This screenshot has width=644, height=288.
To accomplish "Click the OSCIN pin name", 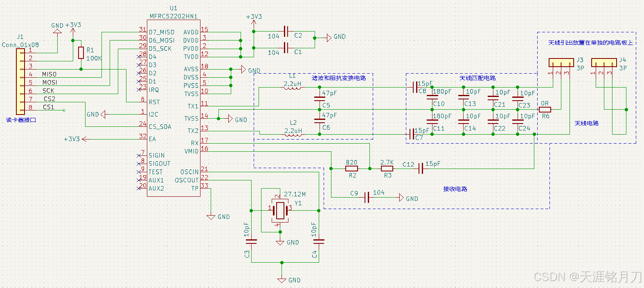I will 189,172.
